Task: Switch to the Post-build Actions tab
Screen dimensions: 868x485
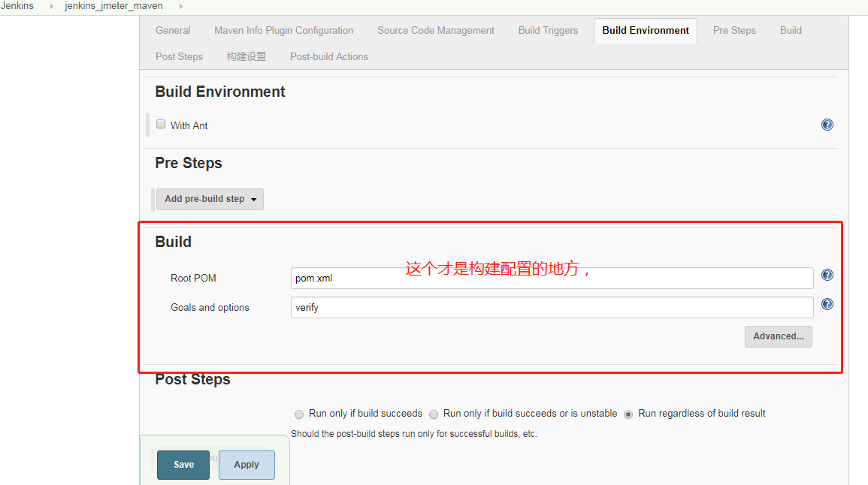Action: point(328,56)
